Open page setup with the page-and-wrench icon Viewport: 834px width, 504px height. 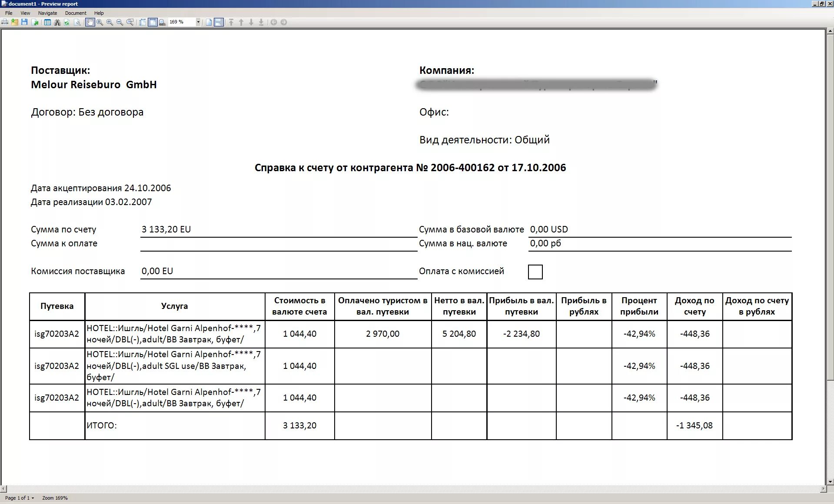pos(77,22)
